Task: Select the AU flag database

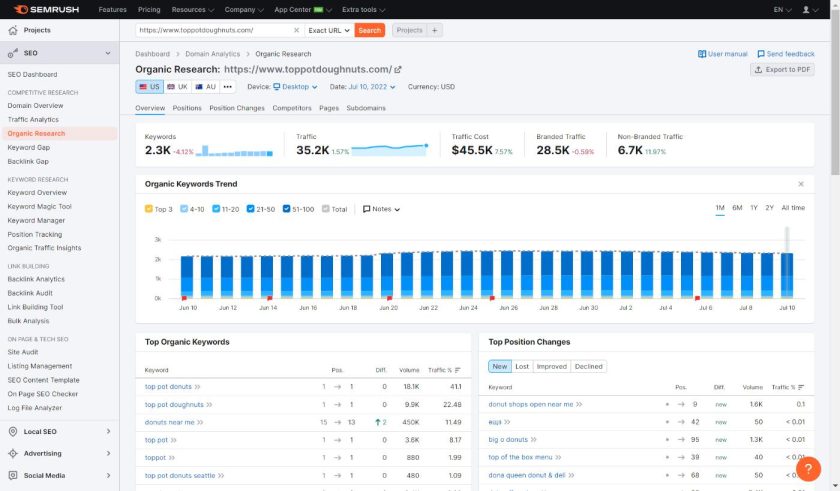Action: 206,87
